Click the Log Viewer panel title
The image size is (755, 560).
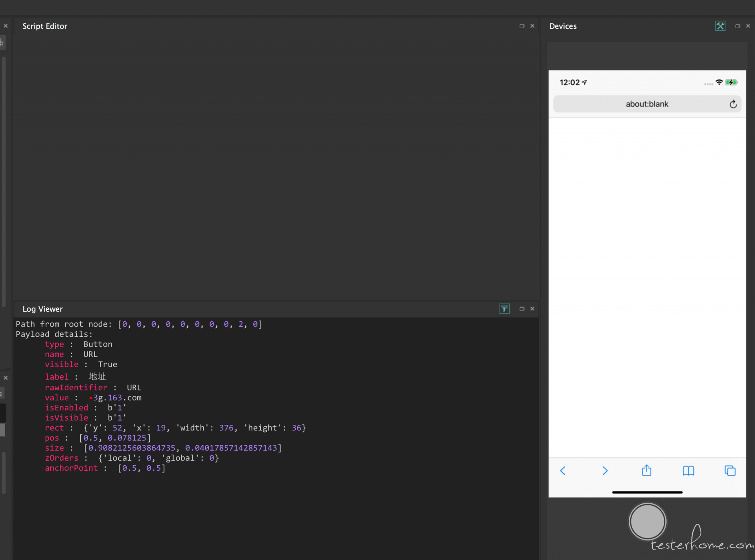42,309
